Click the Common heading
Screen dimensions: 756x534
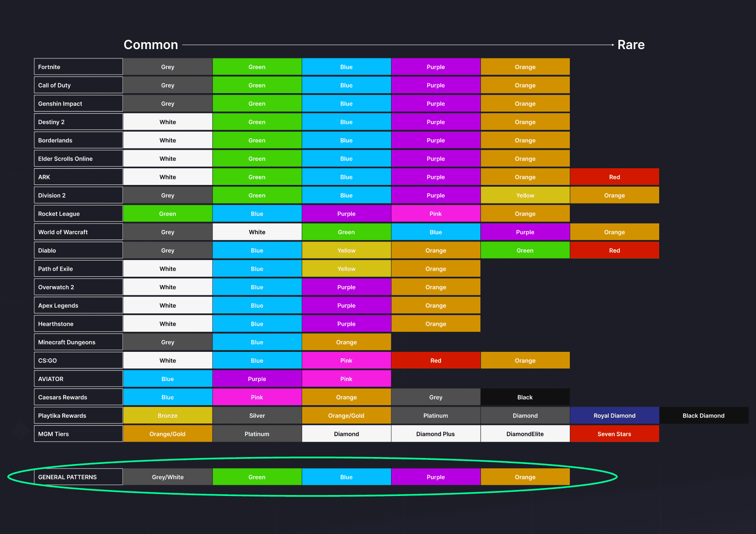tap(151, 45)
